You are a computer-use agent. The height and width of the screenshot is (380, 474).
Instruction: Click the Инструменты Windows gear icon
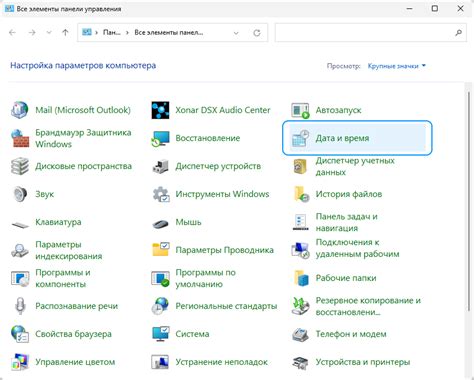[160, 194]
